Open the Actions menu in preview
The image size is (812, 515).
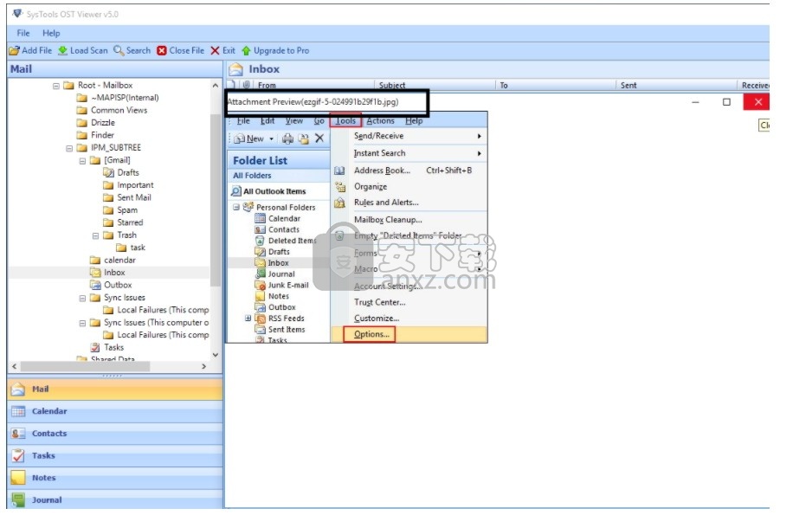(380, 120)
